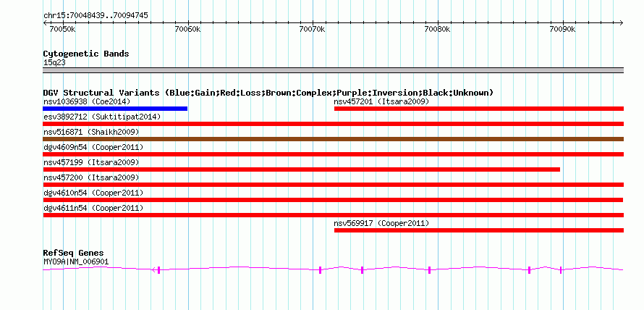The width and height of the screenshot is (644, 310).
Task: Click the Cytogenetic Bands track title
Action: point(86,54)
